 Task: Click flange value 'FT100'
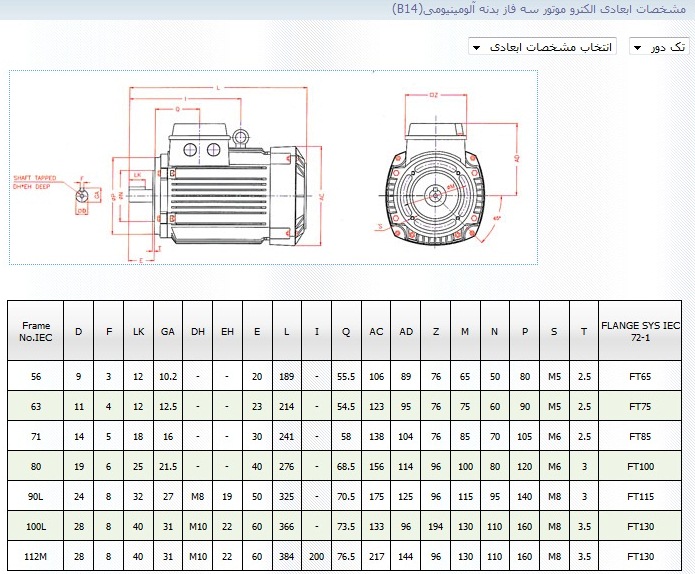pos(640,466)
